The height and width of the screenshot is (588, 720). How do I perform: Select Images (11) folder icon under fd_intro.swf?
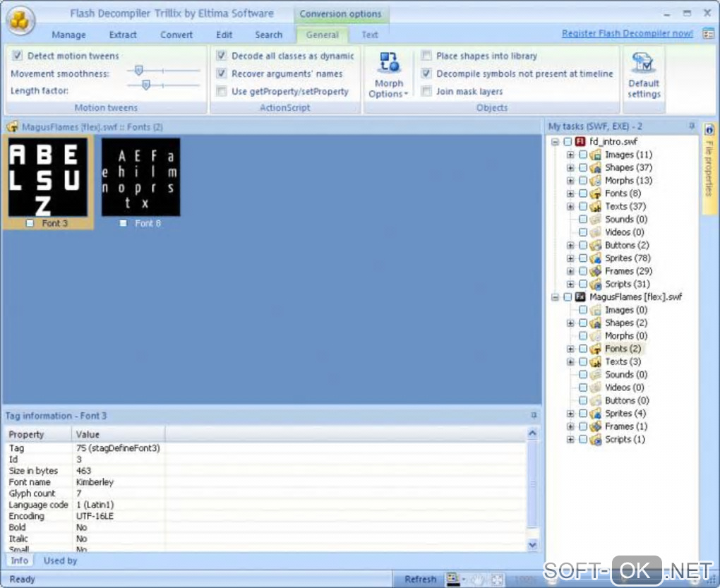pos(596,155)
